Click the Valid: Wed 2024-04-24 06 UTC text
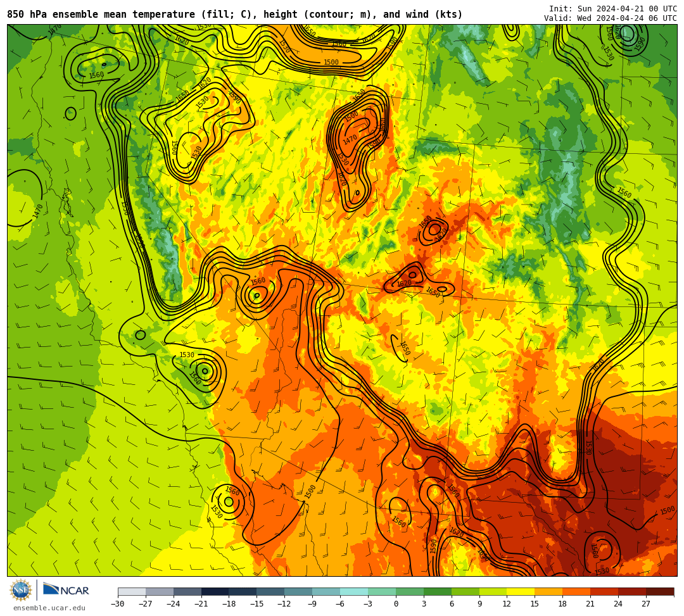684x616 pixels. click(x=611, y=18)
